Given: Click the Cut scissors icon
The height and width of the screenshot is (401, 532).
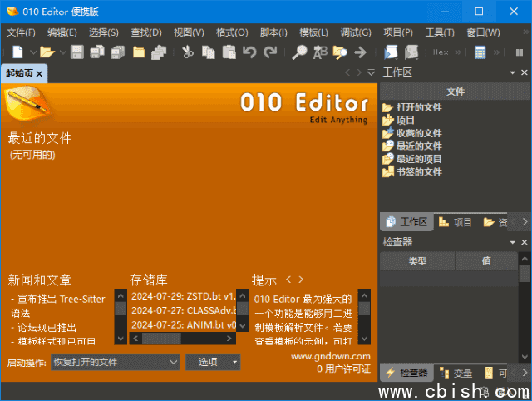Looking at the screenshot, I should [187, 52].
